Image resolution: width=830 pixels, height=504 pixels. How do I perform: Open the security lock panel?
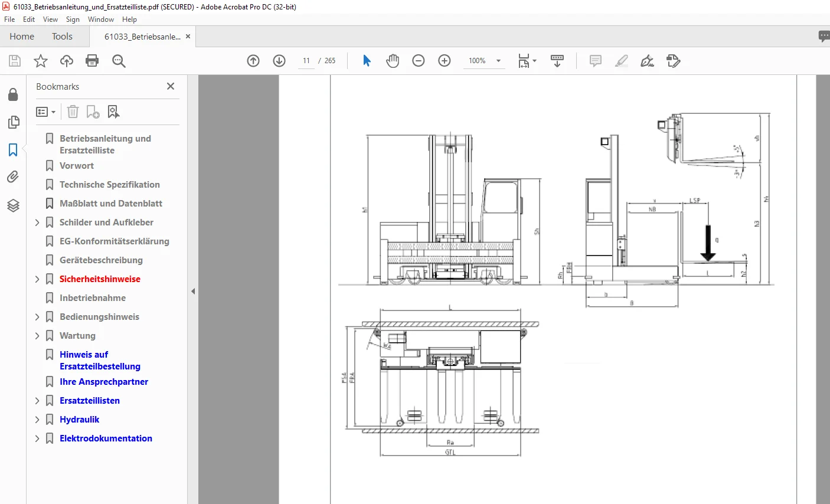(13, 94)
